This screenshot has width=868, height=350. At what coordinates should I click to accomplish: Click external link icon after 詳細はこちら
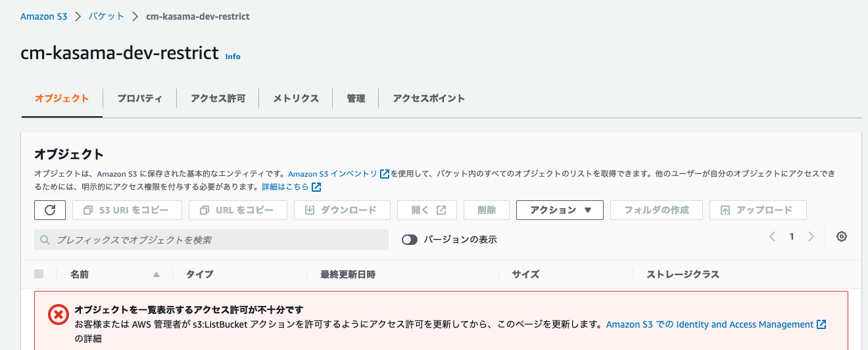pyautogui.click(x=316, y=187)
